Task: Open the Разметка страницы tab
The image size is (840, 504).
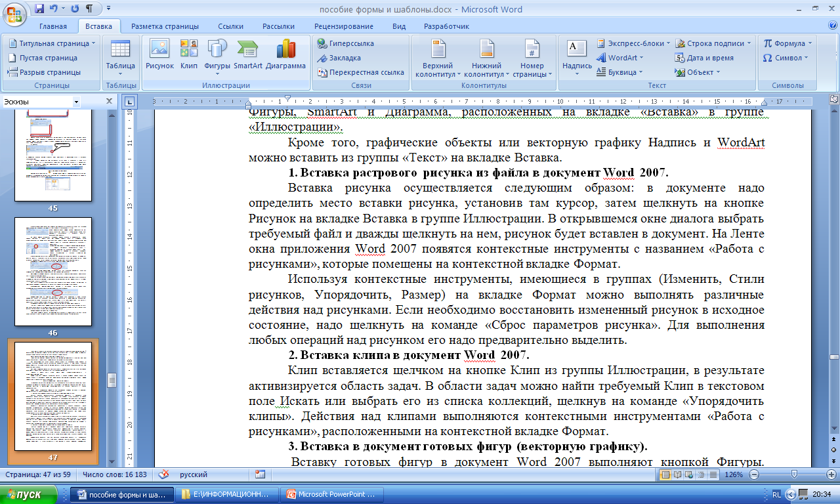Action: [165, 26]
